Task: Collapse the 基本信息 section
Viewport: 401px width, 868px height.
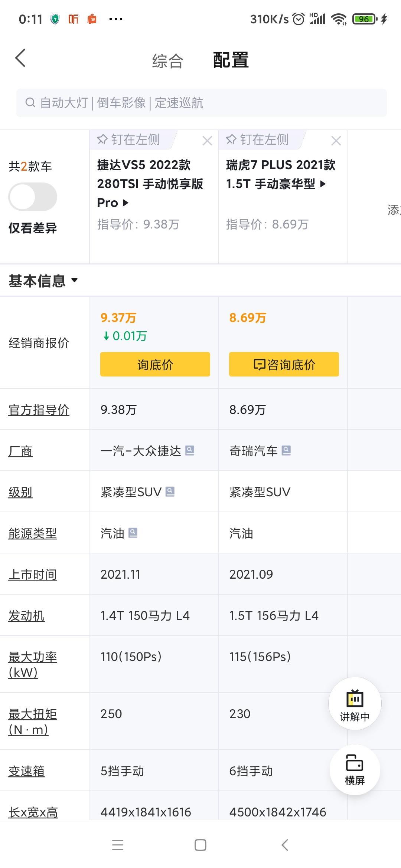Action: [x=43, y=280]
